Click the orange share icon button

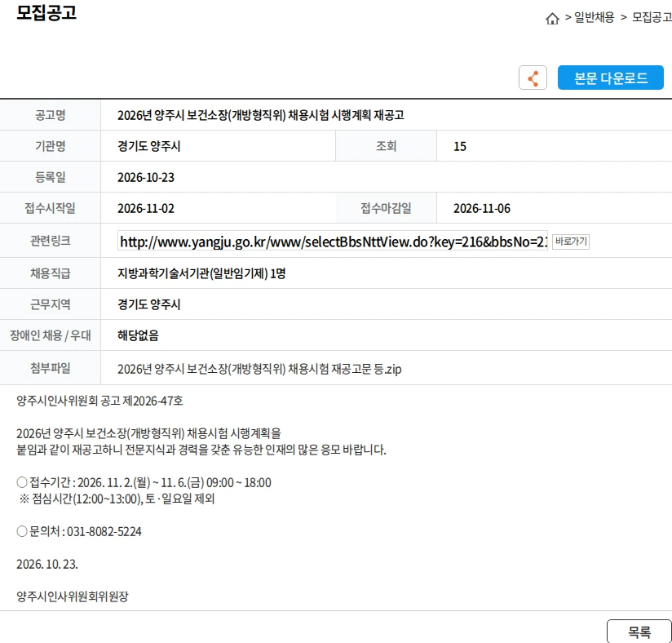point(533,78)
